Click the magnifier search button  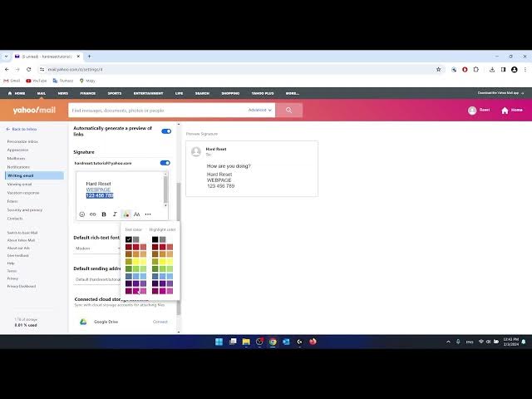pos(288,110)
